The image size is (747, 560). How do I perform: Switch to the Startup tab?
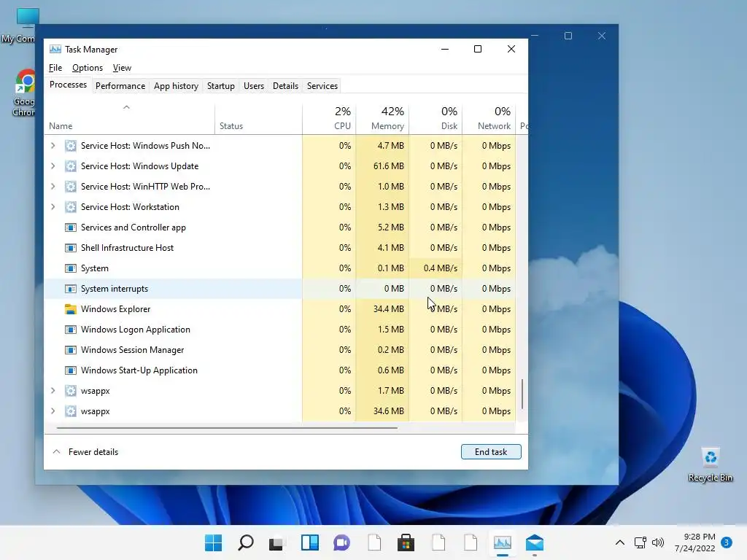[x=220, y=86]
